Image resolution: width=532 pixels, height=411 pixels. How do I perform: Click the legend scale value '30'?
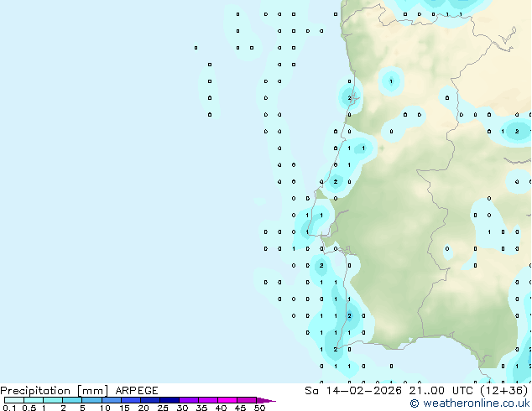tap(182, 408)
